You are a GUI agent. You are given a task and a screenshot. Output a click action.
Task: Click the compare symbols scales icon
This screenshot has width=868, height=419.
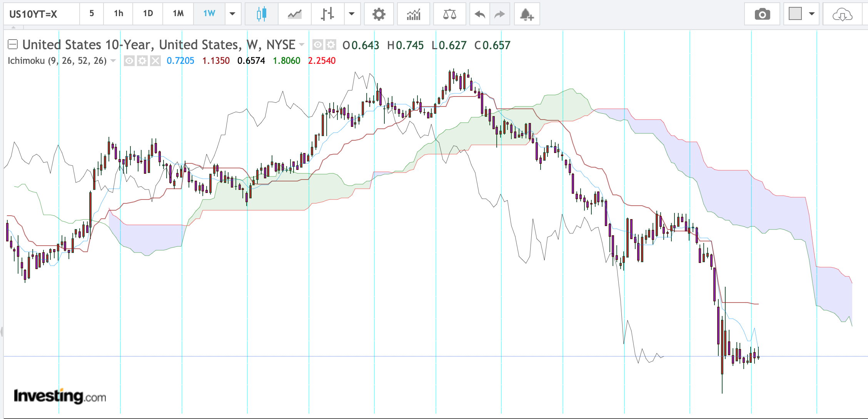[449, 14]
